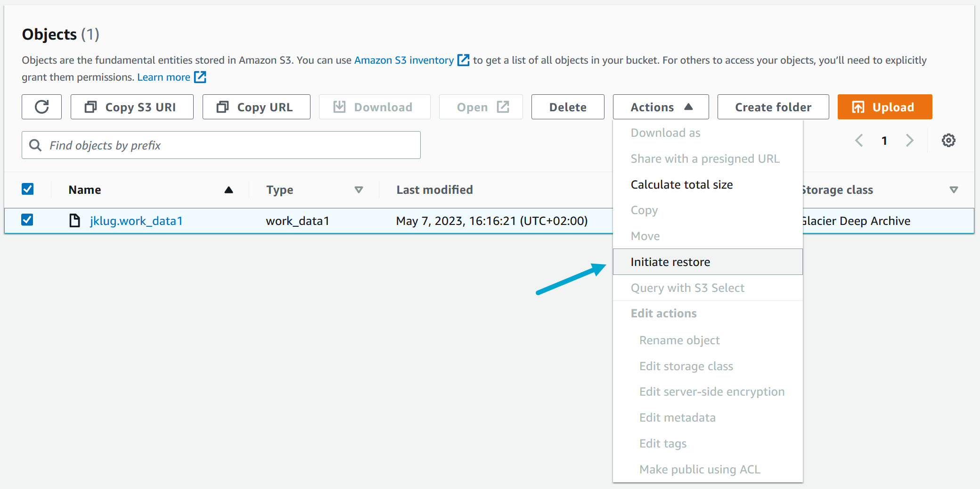Click the external link icon after Learn more
The width and height of the screenshot is (980, 489).
click(200, 77)
